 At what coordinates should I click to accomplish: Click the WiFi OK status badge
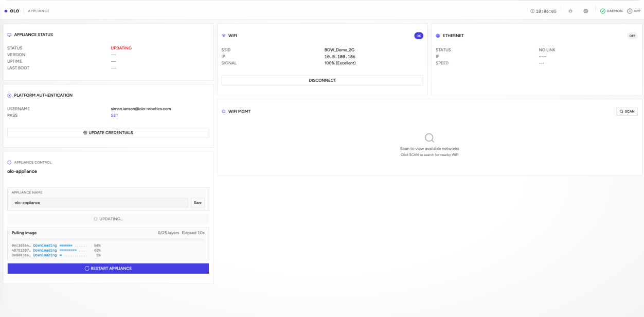[x=419, y=36]
